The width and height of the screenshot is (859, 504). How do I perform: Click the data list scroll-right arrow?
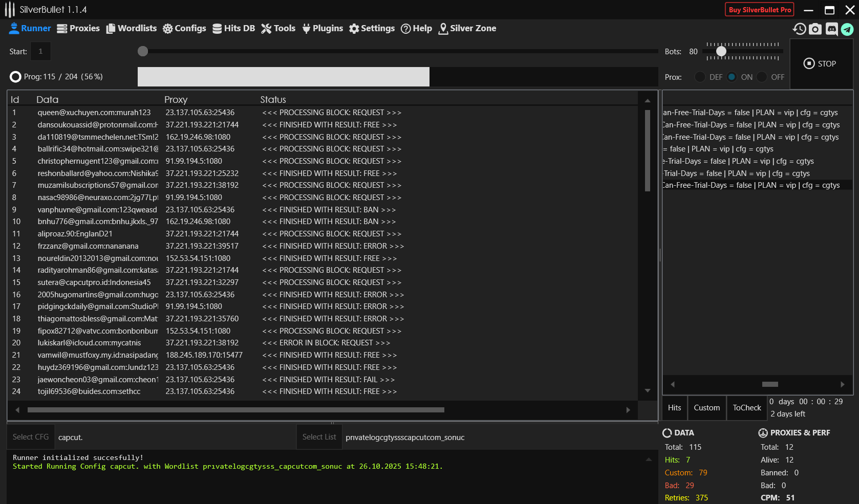628,410
